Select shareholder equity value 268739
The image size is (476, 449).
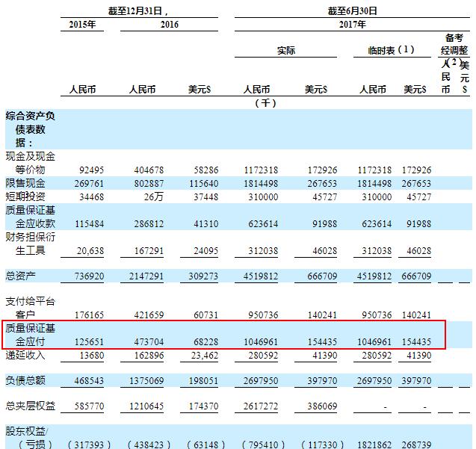416,445
